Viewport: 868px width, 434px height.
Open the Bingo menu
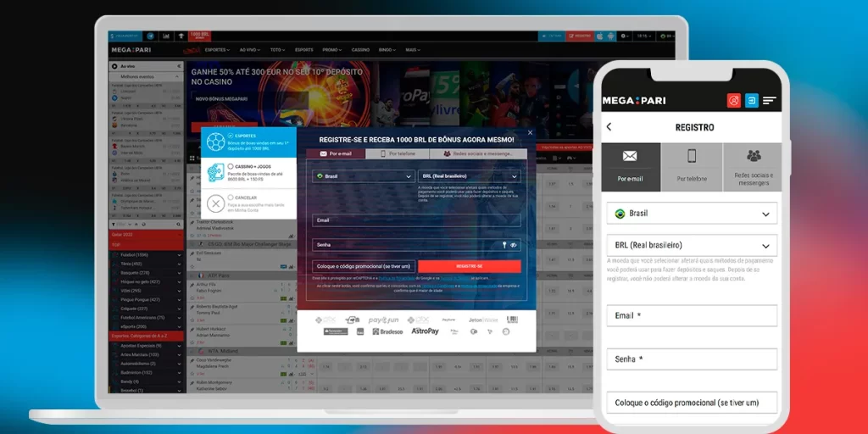pyautogui.click(x=387, y=50)
